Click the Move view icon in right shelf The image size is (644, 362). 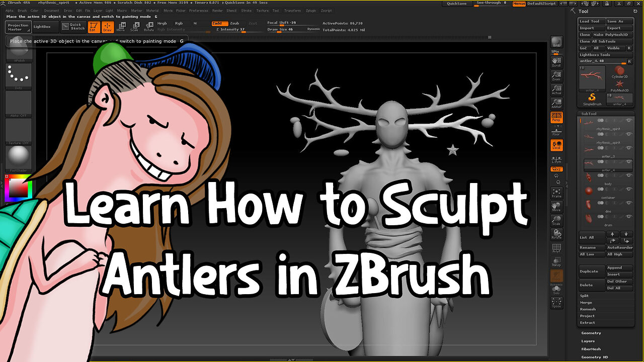(x=556, y=207)
